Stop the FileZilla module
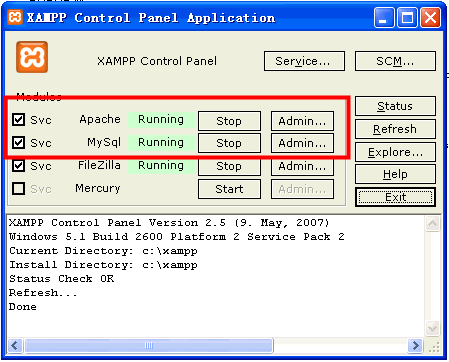This screenshot has width=449, height=362. click(229, 166)
